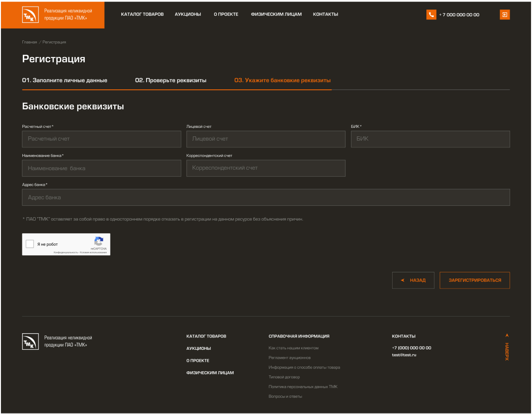Viewport: 532px width, 414px height.
Task: Go to step 02 Проверьте реквизиты
Action: click(x=171, y=80)
